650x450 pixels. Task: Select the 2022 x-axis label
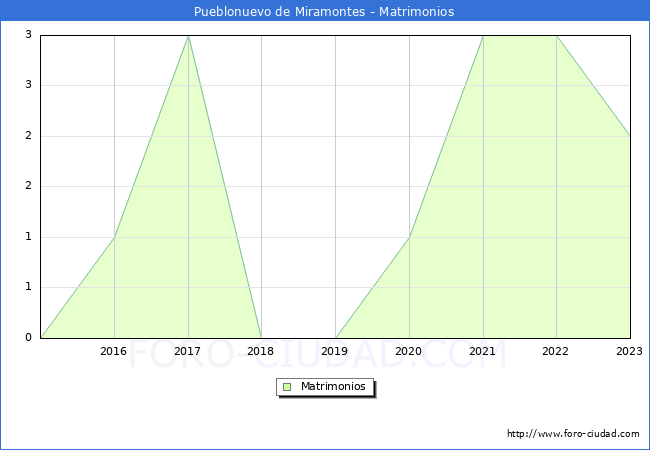point(555,351)
